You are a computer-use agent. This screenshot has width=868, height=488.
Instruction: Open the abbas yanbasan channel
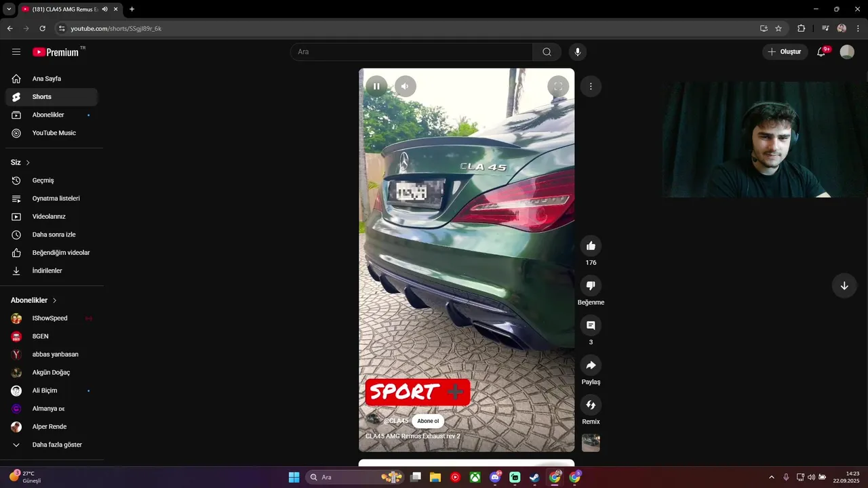click(52, 354)
